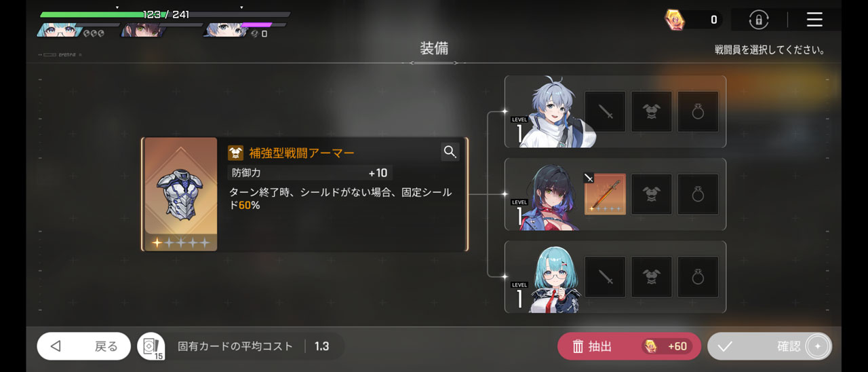Select the third character's empty ring slot
This screenshot has width=868, height=372.
point(698,277)
